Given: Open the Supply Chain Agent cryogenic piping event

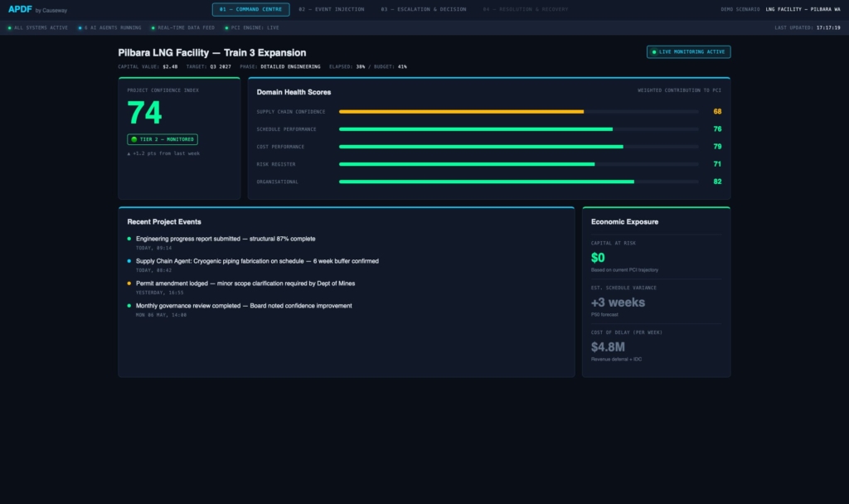Looking at the screenshot, I should [x=257, y=261].
